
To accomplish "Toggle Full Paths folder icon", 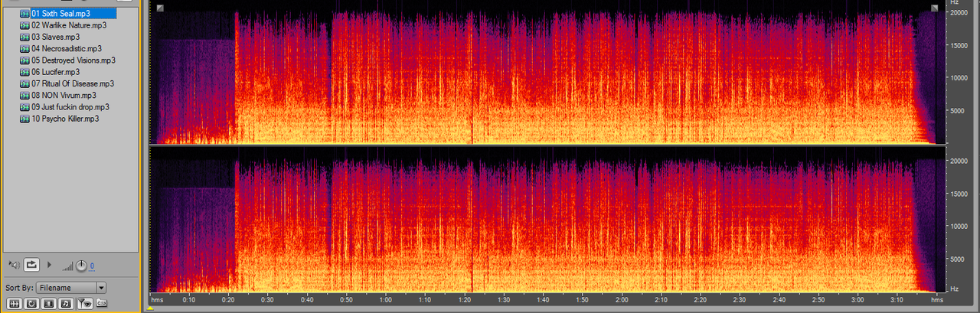I will click(x=102, y=303).
